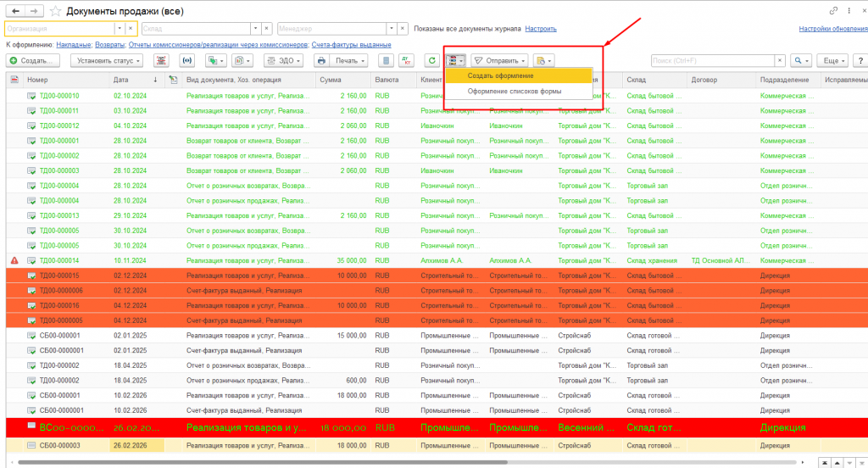This screenshot has width=868, height=468.
Task: Click the link icon in the top-right corner
Action: 833,10
